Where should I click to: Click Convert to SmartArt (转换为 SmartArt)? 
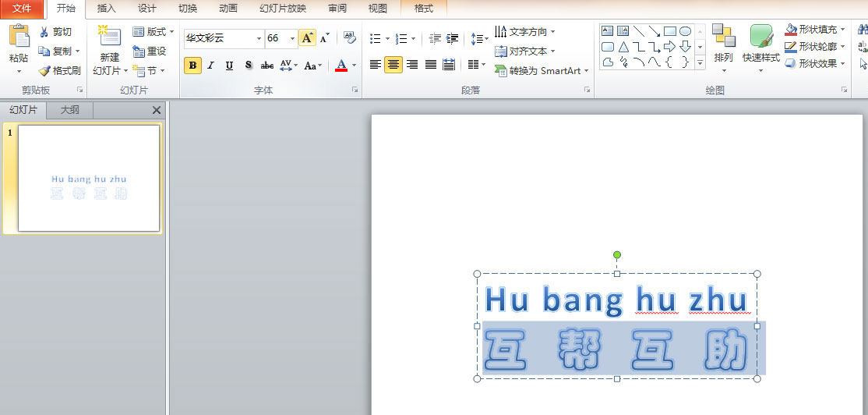point(542,70)
